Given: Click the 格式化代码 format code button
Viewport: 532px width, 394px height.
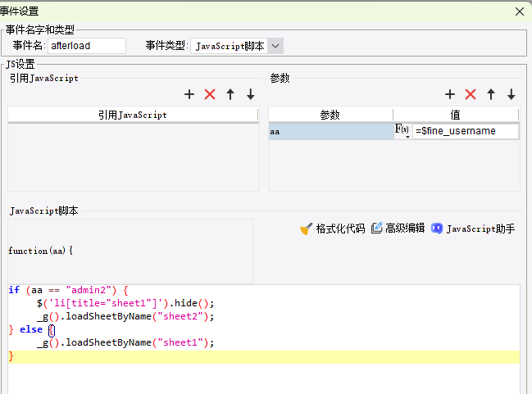Looking at the screenshot, I should coord(332,229).
